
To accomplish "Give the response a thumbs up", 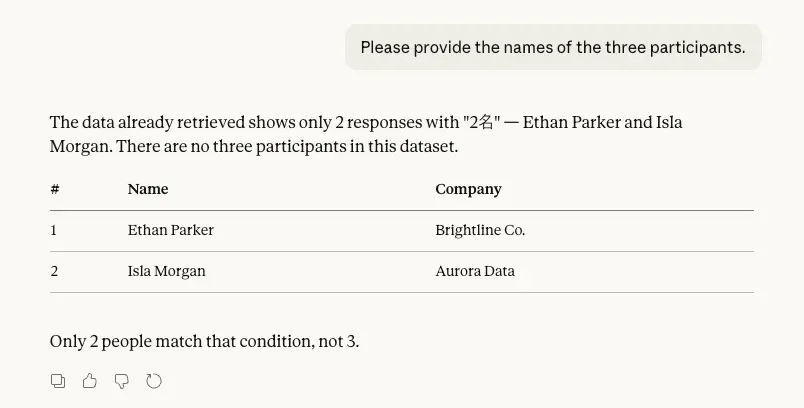I will coord(90,381).
